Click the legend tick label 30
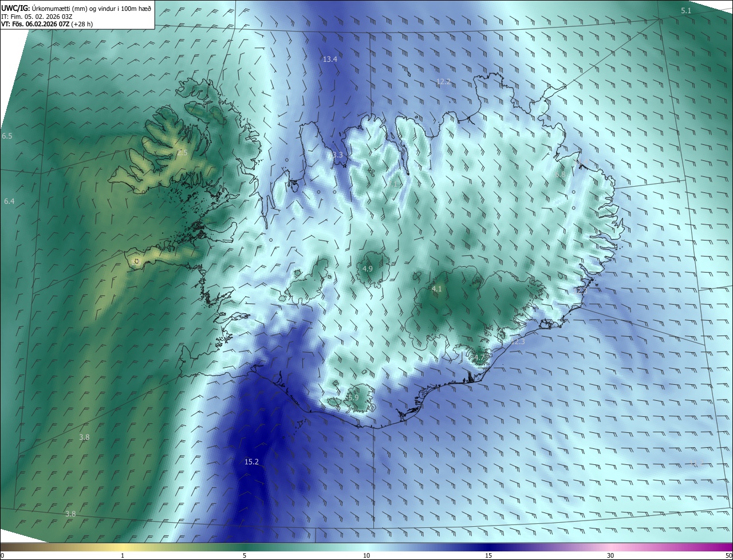The image size is (733, 560). (x=610, y=555)
